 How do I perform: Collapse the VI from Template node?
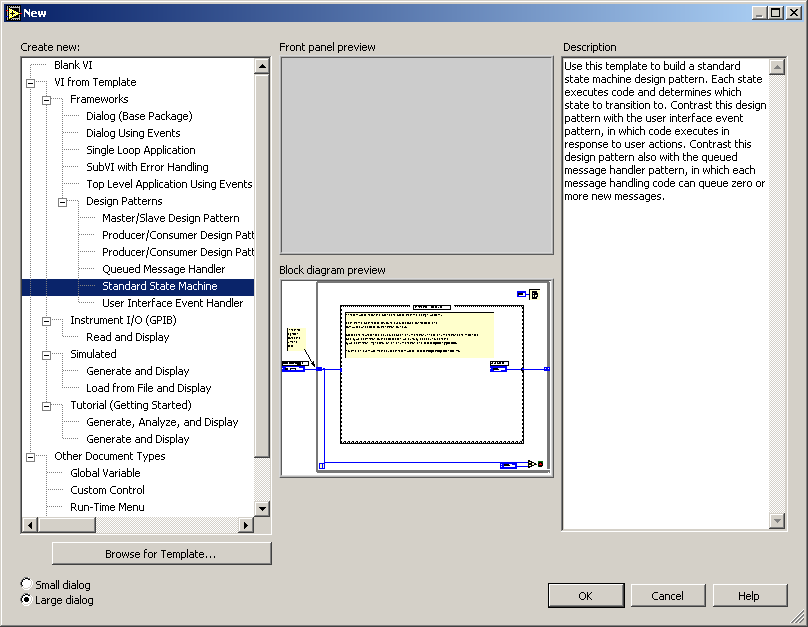(x=31, y=83)
